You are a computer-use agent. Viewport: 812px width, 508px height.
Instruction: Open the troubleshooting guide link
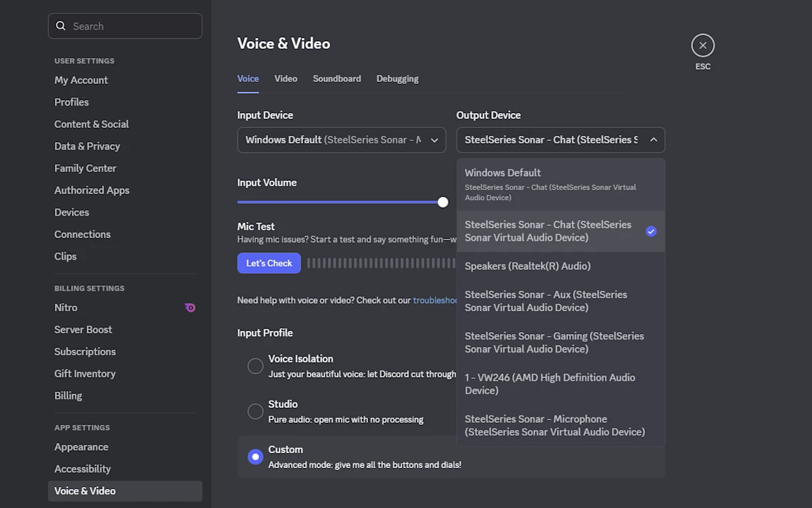click(435, 300)
